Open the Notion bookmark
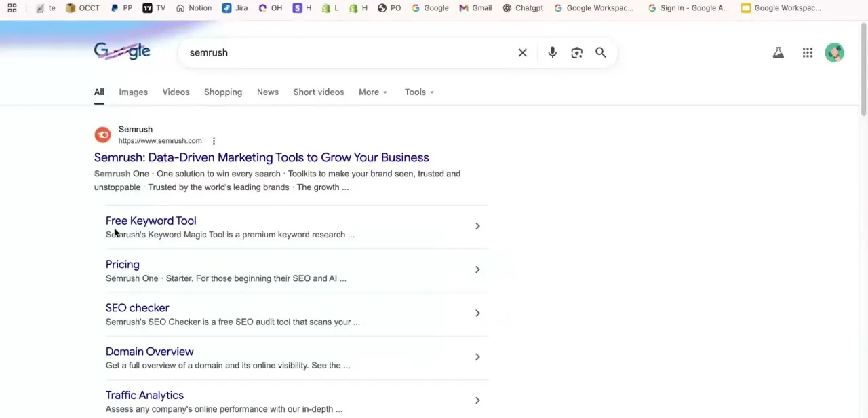 coord(193,8)
